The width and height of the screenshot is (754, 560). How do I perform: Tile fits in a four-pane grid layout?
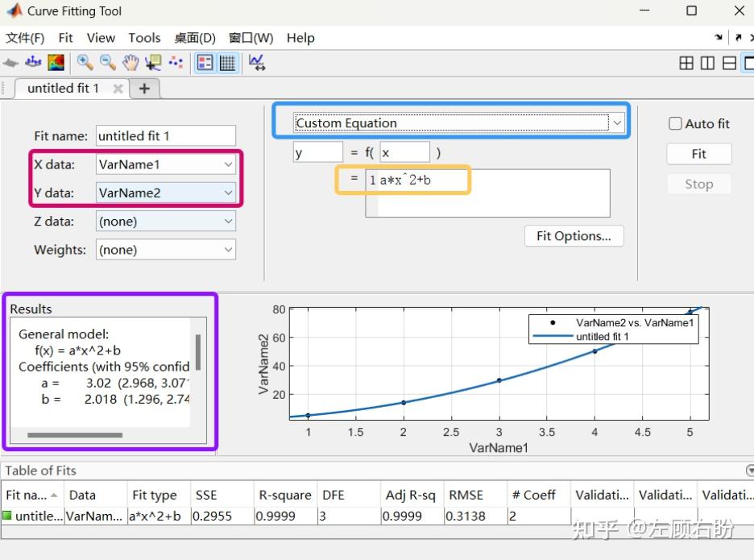pos(686,63)
